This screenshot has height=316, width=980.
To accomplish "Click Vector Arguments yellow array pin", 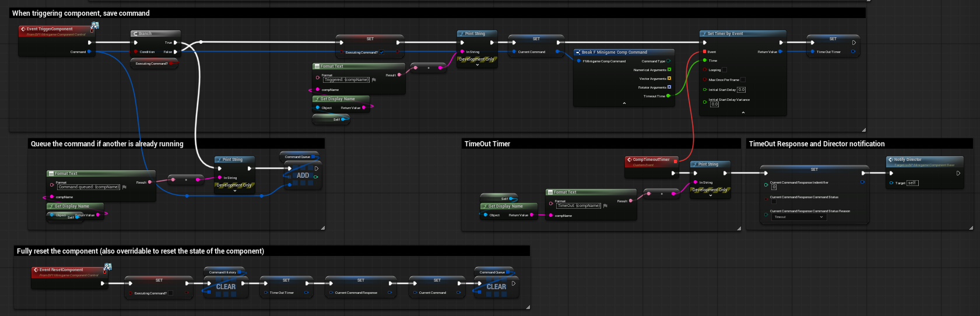I will coord(669,79).
